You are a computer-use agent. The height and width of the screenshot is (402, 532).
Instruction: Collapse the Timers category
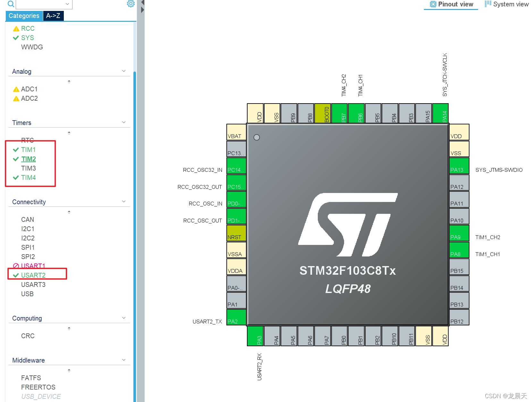(x=124, y=122)
